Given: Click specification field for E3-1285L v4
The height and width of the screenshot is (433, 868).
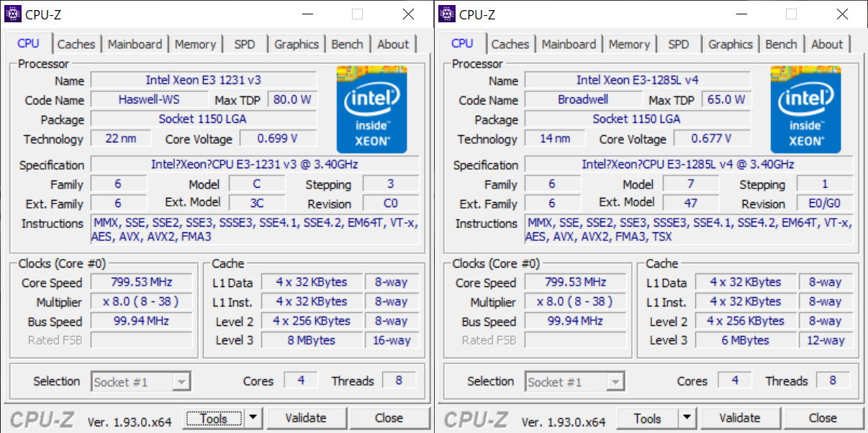Looking at the screenshot, I should tap(689, 165).
